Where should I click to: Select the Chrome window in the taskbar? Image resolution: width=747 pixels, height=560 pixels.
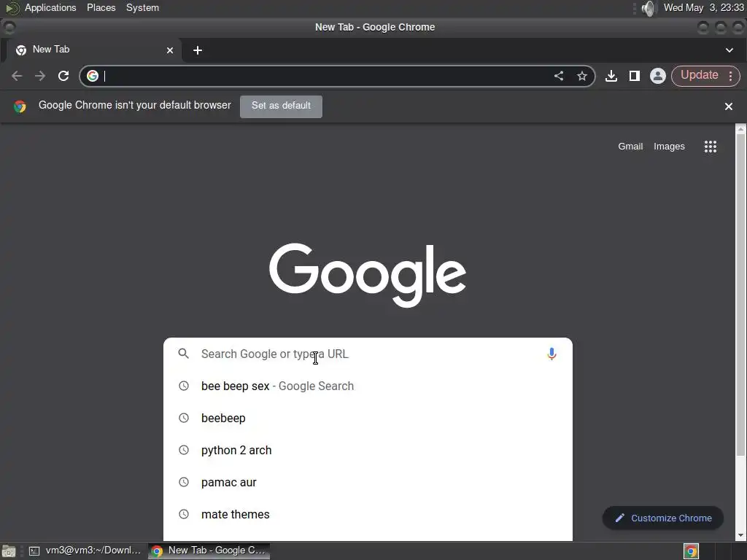209,551
